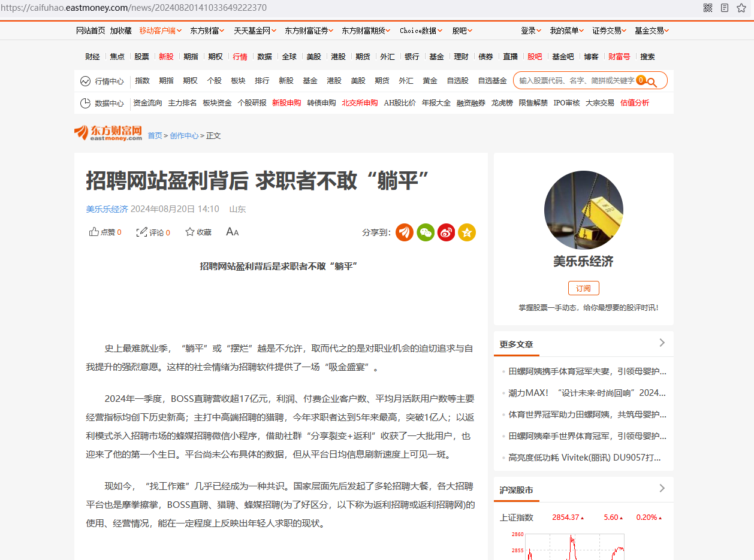Click the browser address bar URL

pos(134,8)
